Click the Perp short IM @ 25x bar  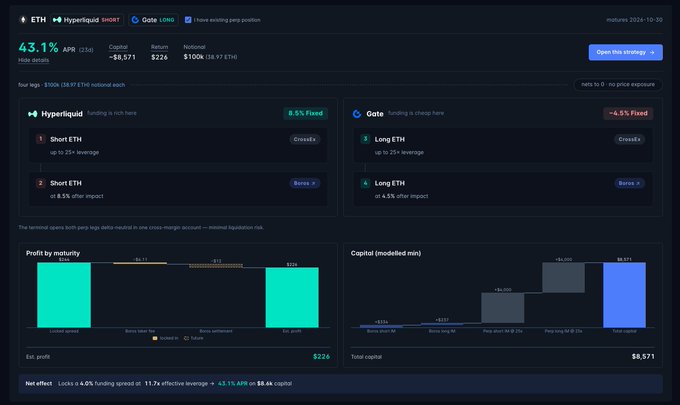(x=503, y=307)
